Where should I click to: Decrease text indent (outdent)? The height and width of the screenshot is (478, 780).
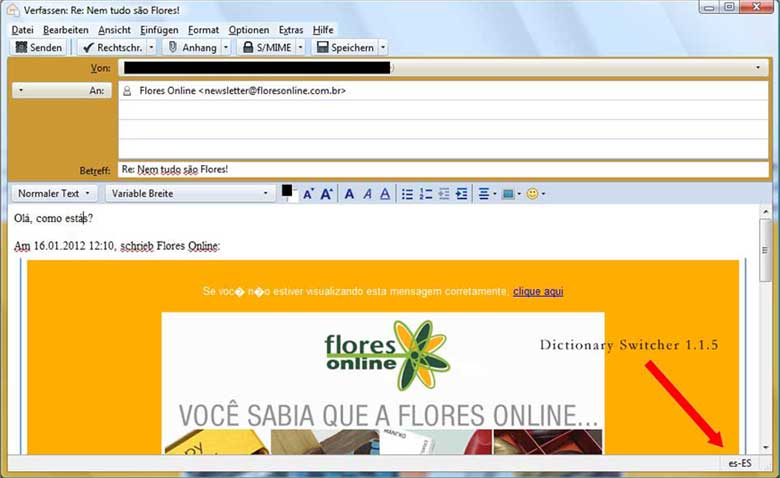[444, 194]
